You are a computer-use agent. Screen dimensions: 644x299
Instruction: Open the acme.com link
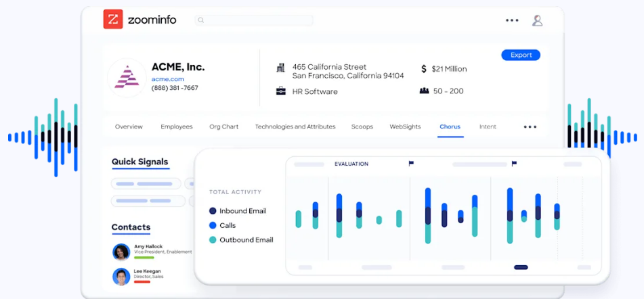167,79
